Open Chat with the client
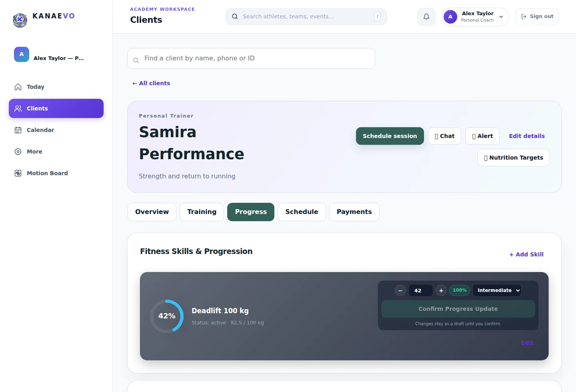Screen dimensions: 576x392 click(444, 136)
